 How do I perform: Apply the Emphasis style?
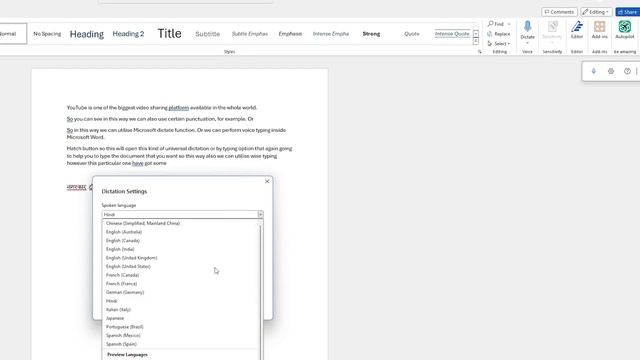click(290, 34)
